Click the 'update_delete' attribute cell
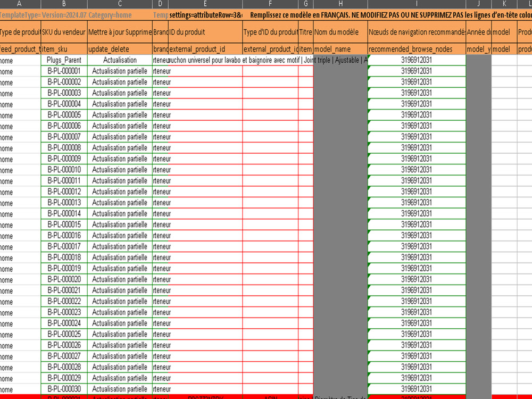This screenshot has height=399, width=532. tap(120, 49)
